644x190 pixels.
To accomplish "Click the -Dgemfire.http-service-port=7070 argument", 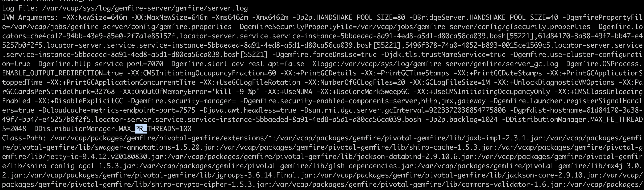I will click(99, 64).
